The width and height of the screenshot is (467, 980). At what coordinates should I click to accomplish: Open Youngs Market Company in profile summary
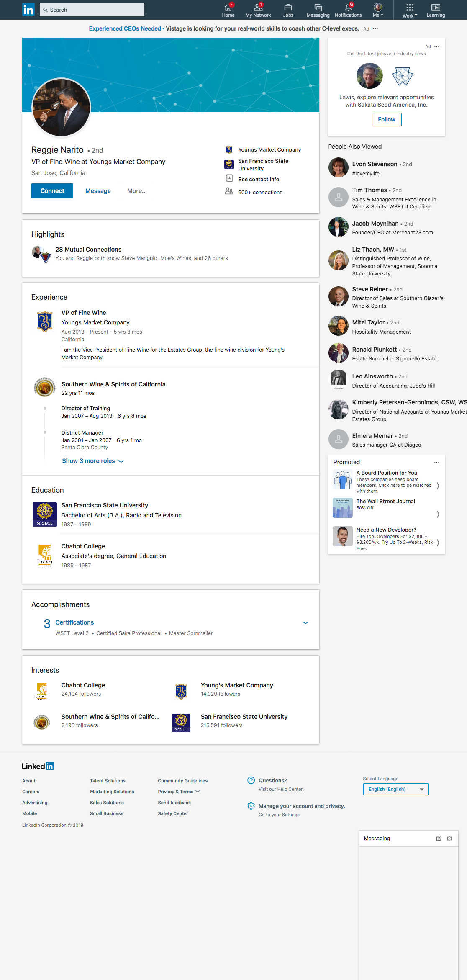[x=269, y=149]
